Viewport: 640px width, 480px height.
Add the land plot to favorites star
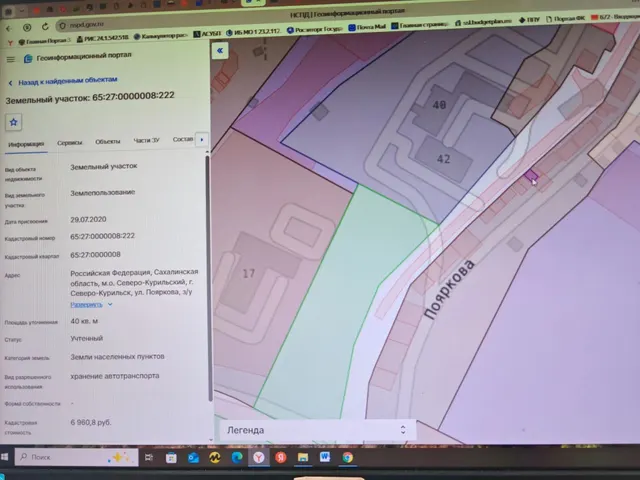coord(13,122)
